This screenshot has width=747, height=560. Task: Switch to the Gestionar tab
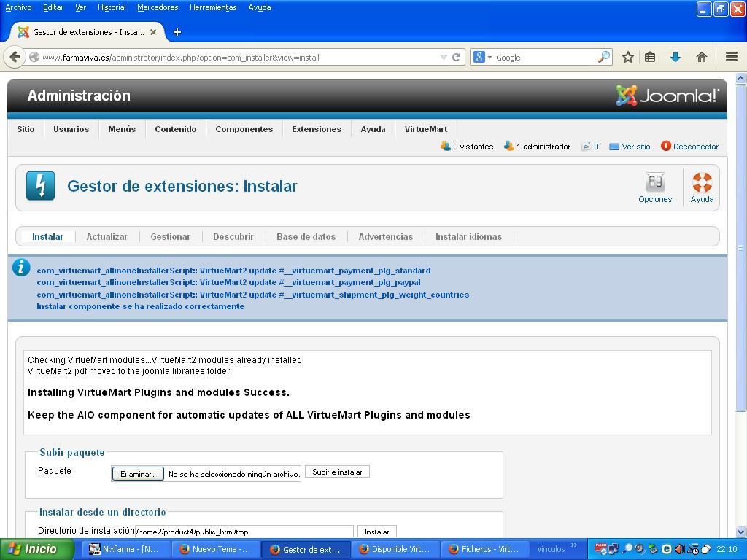click(170, 237)
